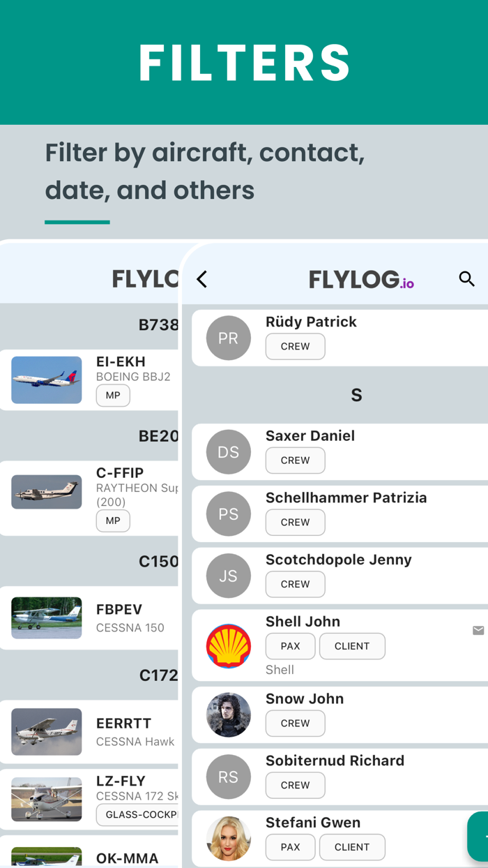This screenshot has height=868, width=488.
Task: Tap the FLYLOG.io logo in the header
Action: [x=361, y=278]
